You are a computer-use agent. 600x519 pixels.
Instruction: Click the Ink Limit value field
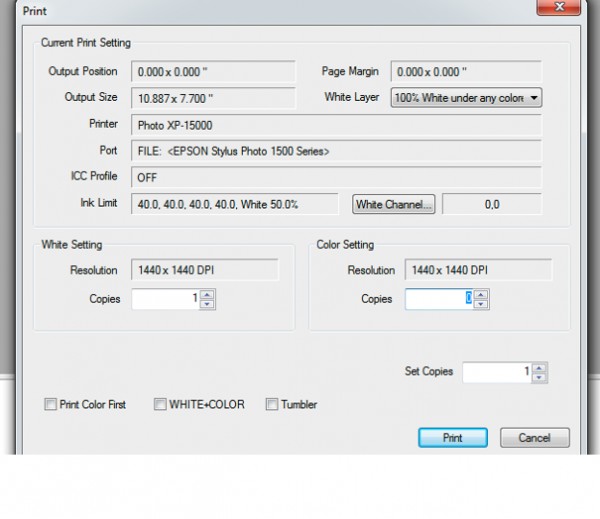click(239, 205)
